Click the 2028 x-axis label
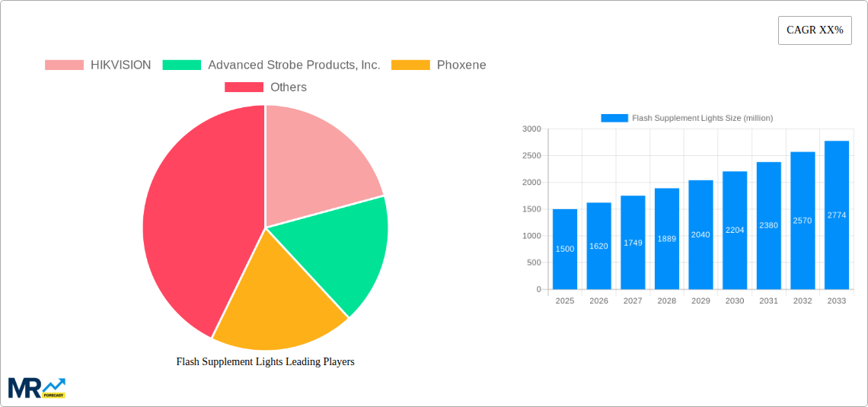 click(x=667, y=300)
